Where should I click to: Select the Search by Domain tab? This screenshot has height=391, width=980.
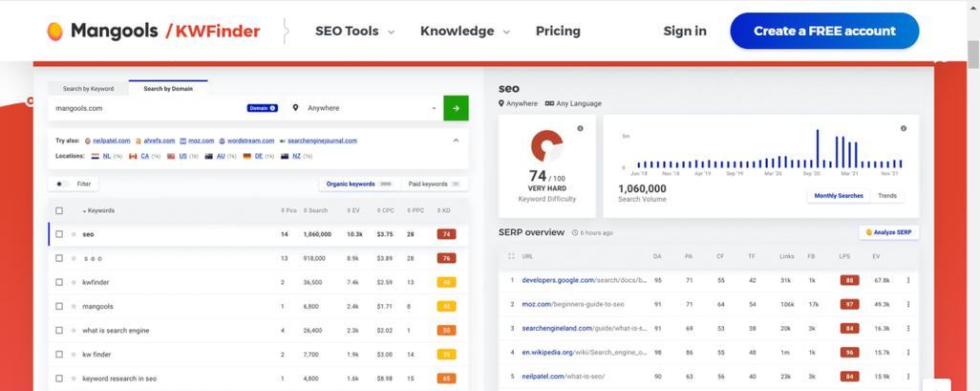[168, 89]
